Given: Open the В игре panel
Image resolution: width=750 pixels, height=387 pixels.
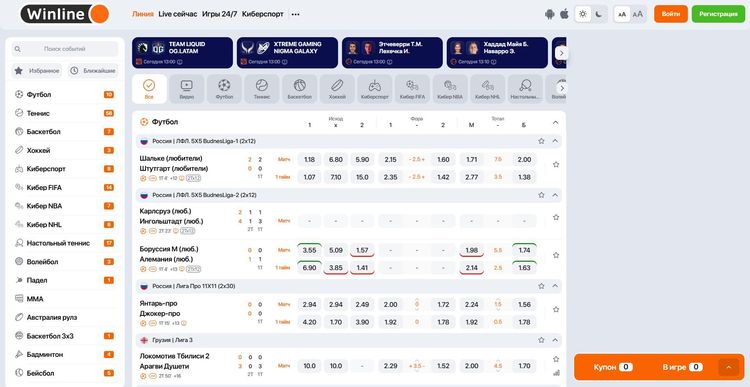Looking at the screenshot, I should (x=682, y=367).
